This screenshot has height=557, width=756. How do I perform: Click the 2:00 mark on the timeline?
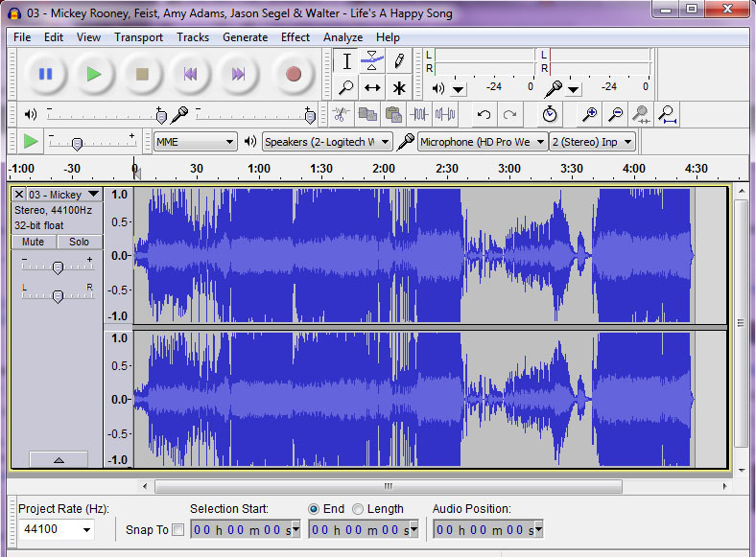click(384, 169)
